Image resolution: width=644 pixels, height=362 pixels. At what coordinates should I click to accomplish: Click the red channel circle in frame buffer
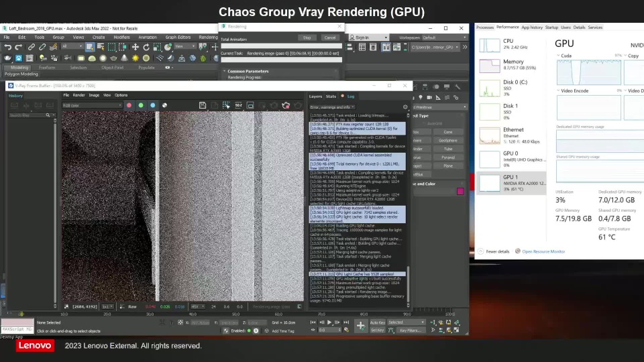(x=129, y=105)
